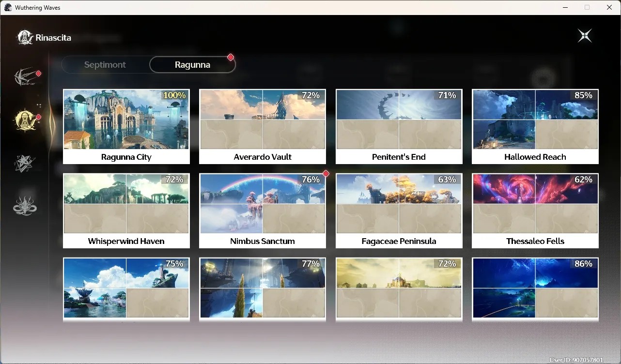Screen dimensions: 621x364
Task: Switch to the Septimont tab
Action: (x=105, y=64)
